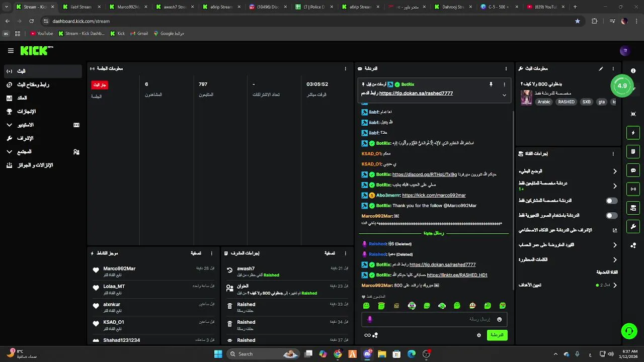644x362 pixels.
Task: Open activity feed panel three-dot menu
Action: (211, 253)
